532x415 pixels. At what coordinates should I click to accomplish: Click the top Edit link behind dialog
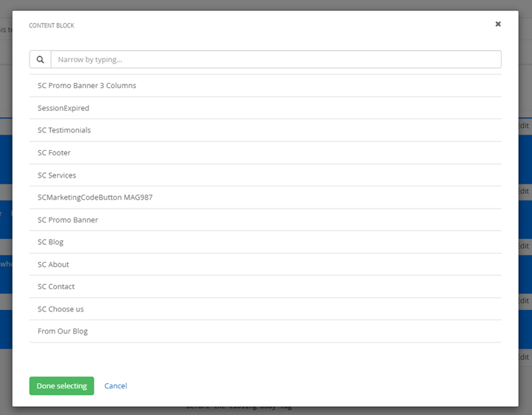(524, 126)
